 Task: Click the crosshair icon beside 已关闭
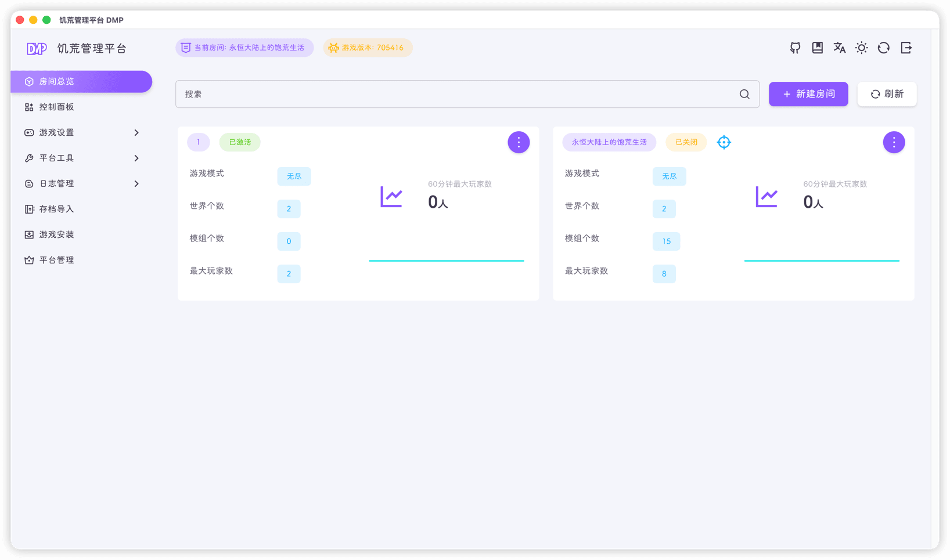coord(724,142)
